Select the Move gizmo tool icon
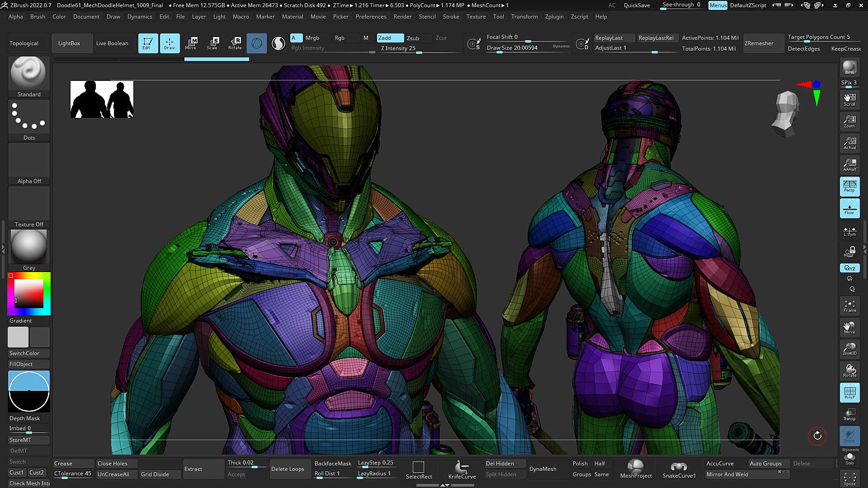 191,43
